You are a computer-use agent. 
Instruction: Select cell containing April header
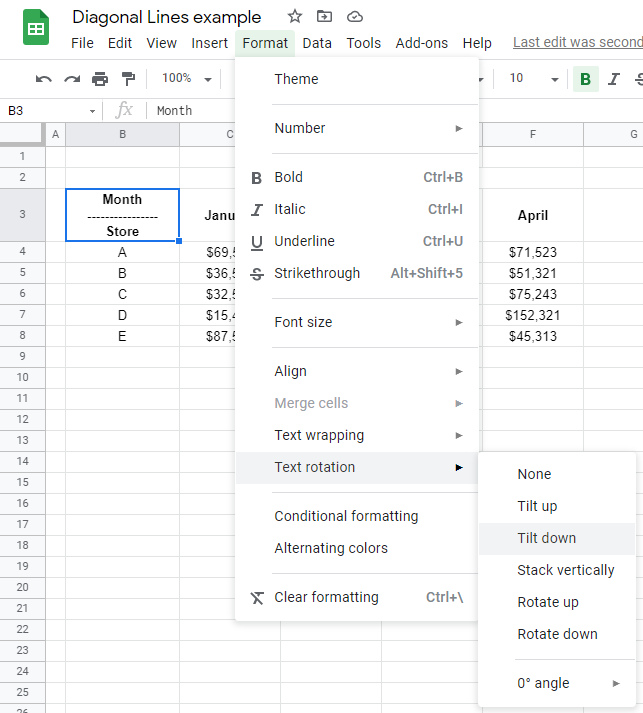pyautogui.click(x=532, y=215)
